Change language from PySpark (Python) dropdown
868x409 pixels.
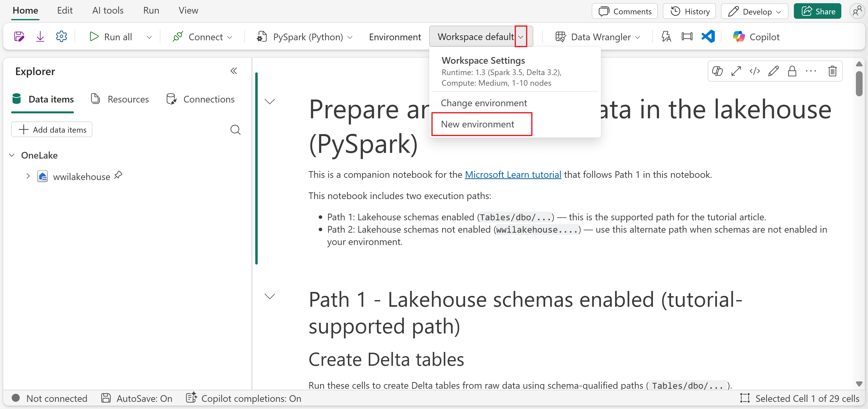(x=305, y=37)
